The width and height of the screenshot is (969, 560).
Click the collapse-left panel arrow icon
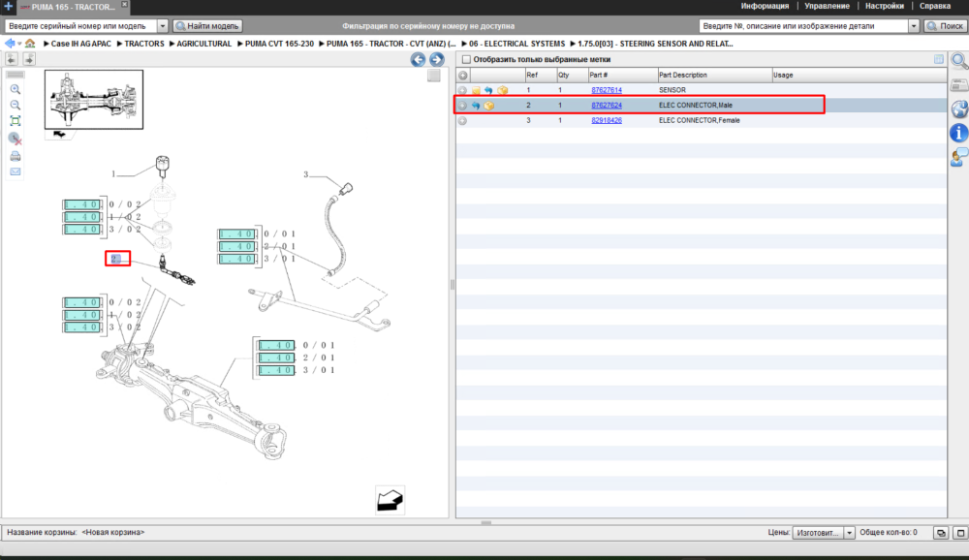11,59
